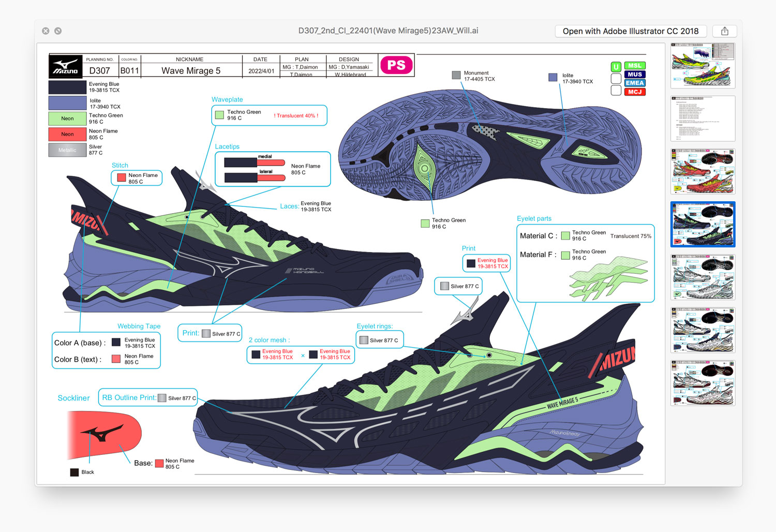Click the red MCJ region badge
This screenshot has height=532, width=776.
pyautogui.click(x=635, y=92)
